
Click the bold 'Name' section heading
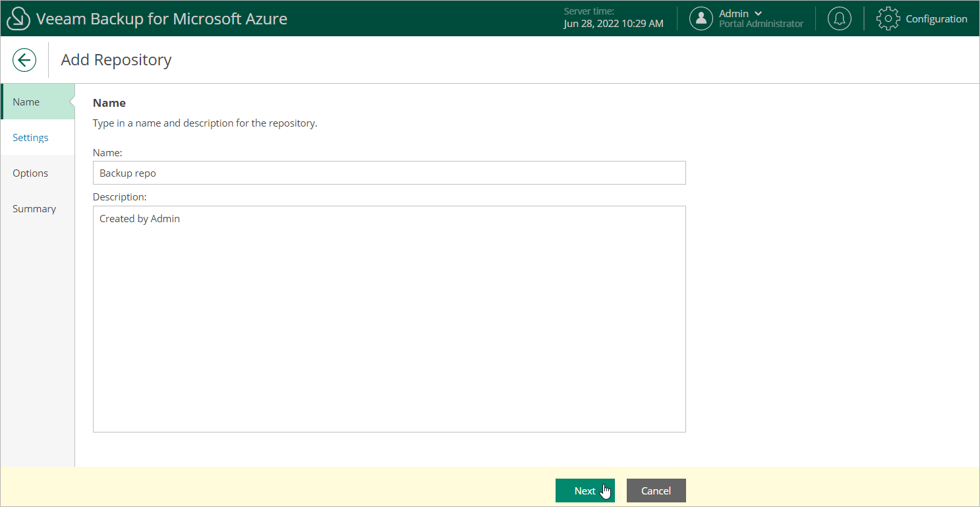pyautogui.click(x=109, y=103)
